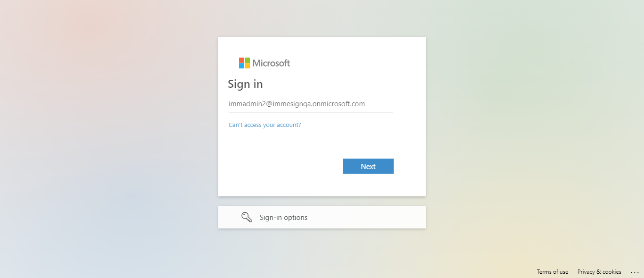Click the Sign-in options label text

point(283,218)
